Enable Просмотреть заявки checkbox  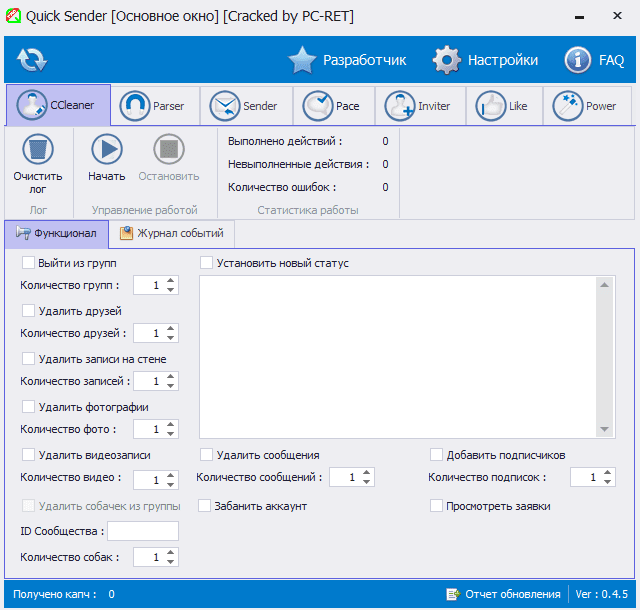click(x=436, y=506)
